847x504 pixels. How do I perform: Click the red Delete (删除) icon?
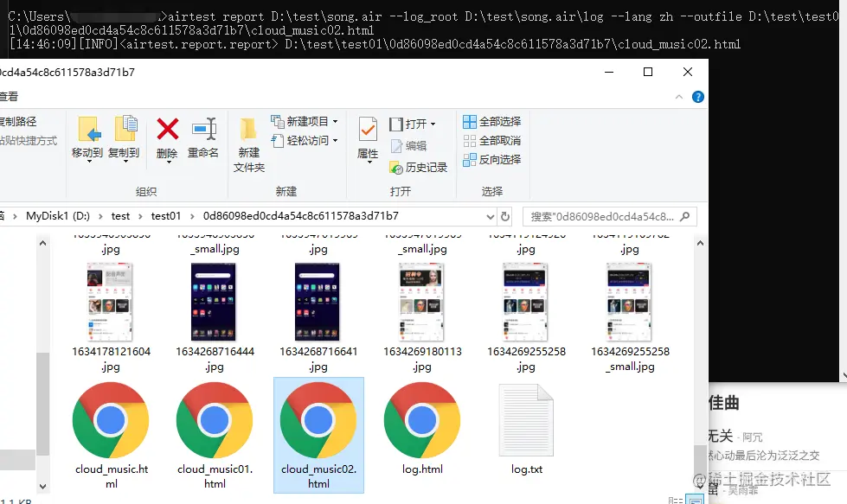(168, 130)
